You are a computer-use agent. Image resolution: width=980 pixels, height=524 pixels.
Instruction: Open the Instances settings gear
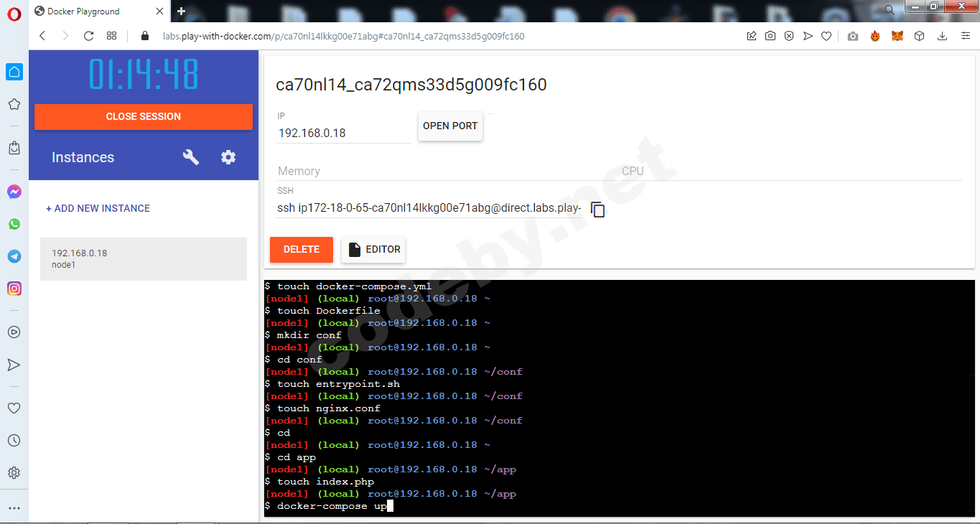pyautogui.click(x=228, y=157)
